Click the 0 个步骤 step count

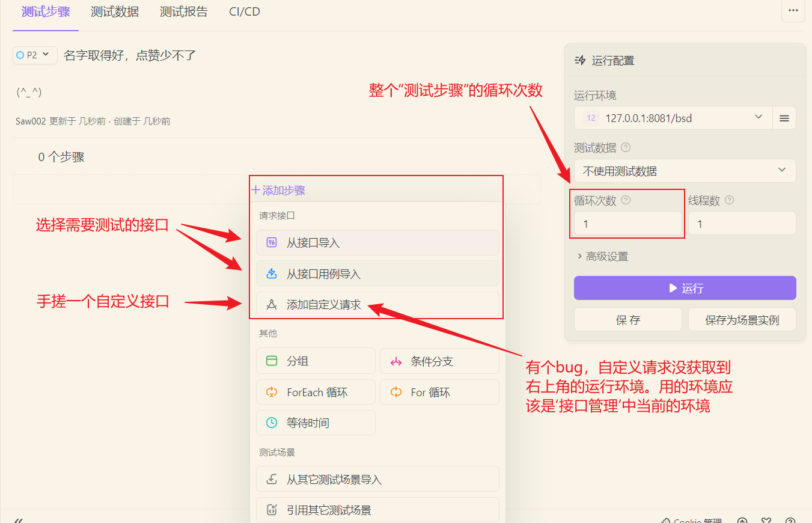61,157
